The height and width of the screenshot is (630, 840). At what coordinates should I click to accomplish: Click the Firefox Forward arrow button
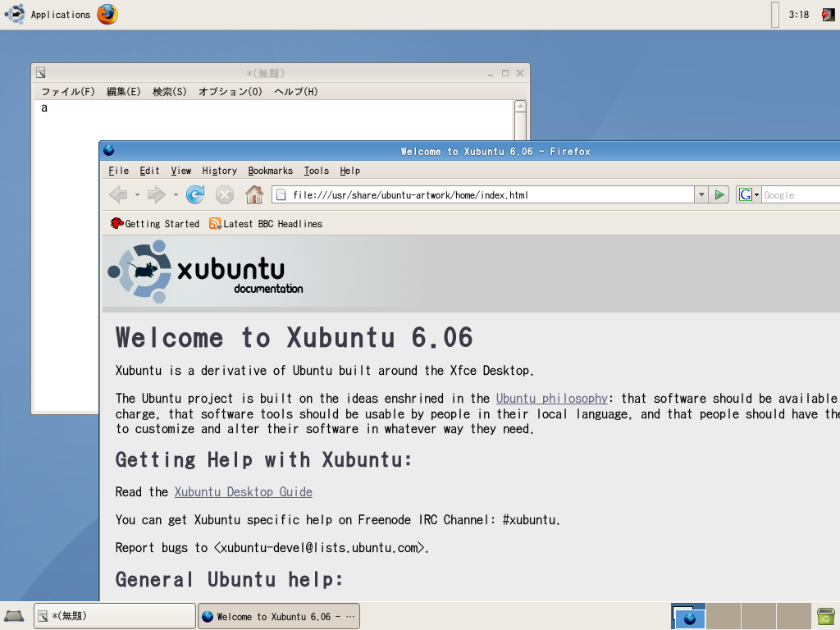157,194
